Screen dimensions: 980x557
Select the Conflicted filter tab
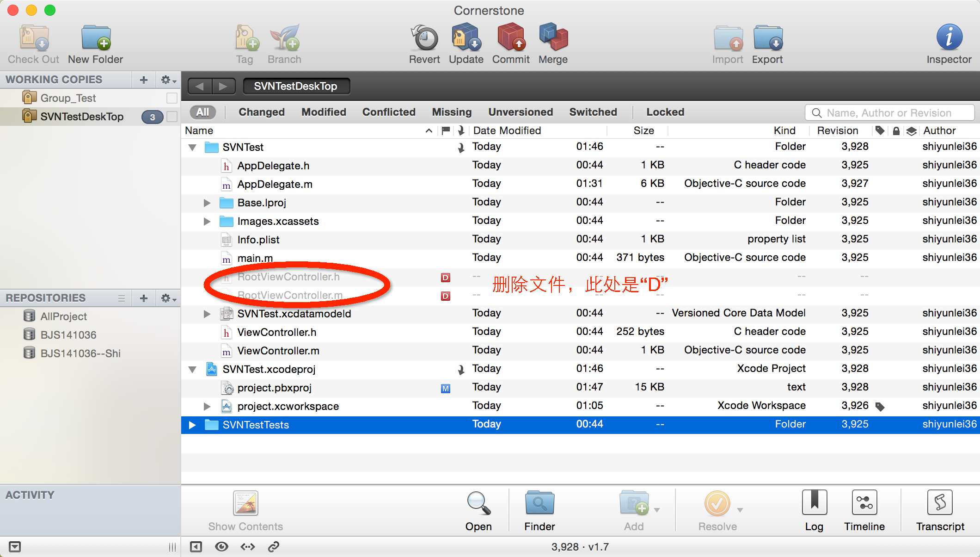[388, 111]
